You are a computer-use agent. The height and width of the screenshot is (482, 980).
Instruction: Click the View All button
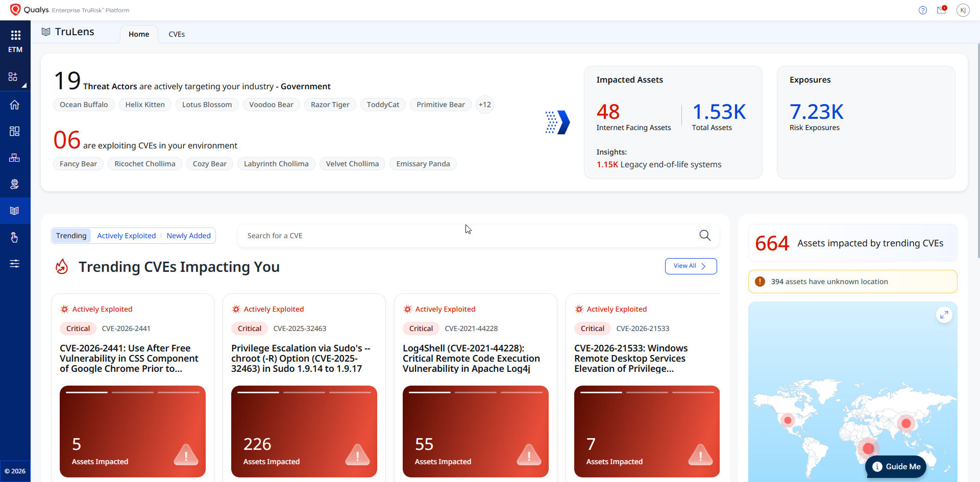coord(690,266)
